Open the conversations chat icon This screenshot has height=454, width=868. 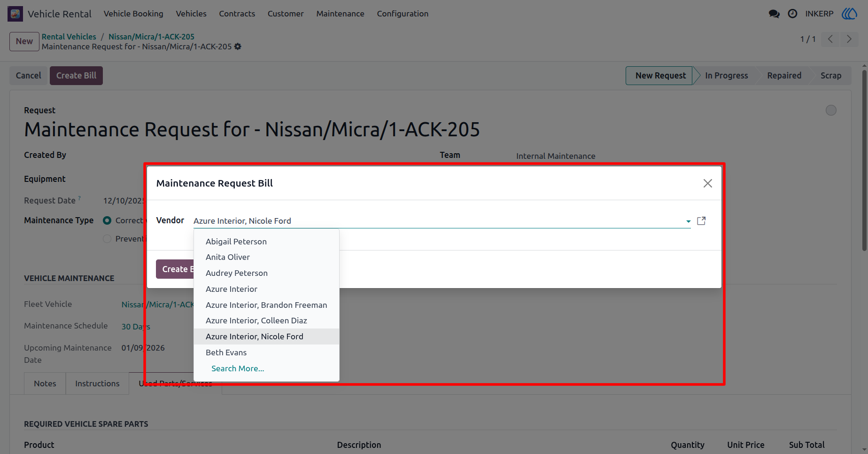pos(774,14)
